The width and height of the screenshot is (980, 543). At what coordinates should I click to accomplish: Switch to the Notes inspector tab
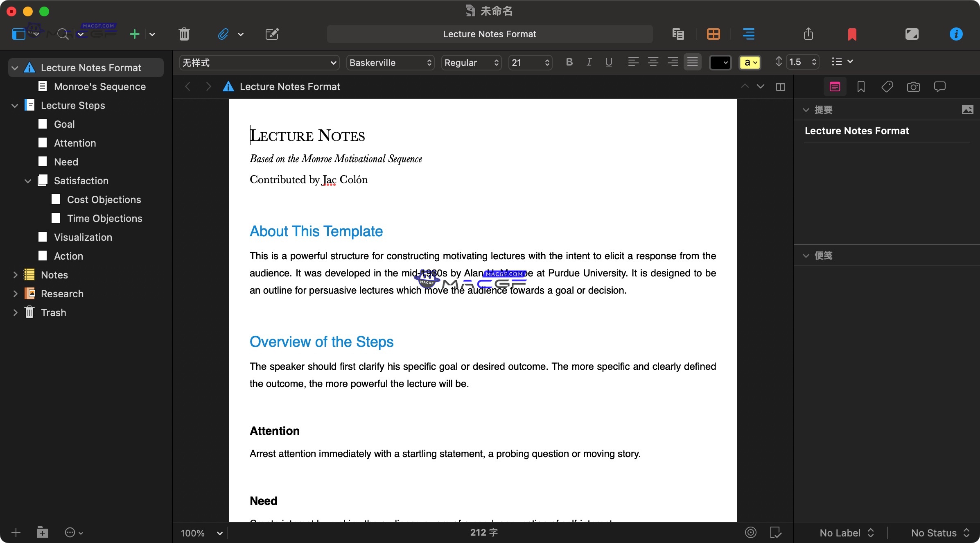(x=835, y=86)
